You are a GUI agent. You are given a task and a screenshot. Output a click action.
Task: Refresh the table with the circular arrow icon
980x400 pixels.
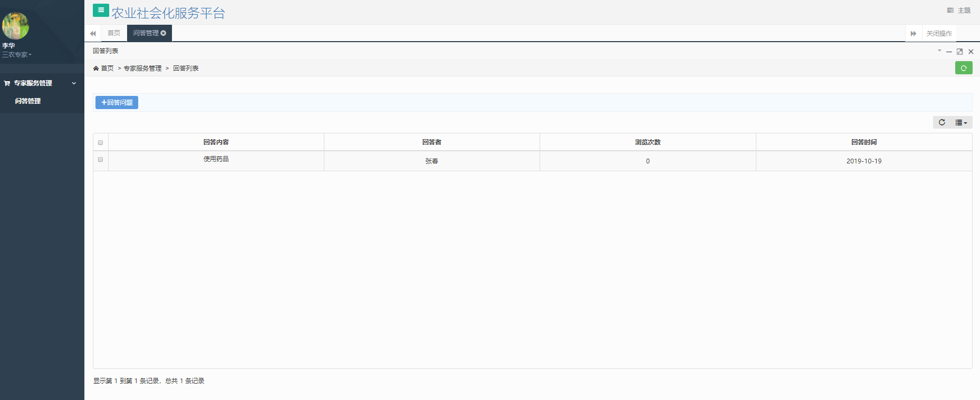pyautogui.click(x=941, y=122)
